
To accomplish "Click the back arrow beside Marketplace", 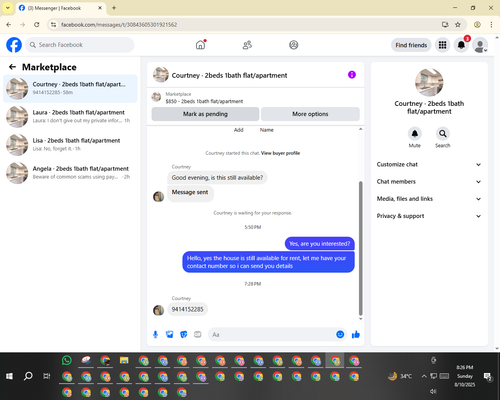I will (x=12, y=67).
